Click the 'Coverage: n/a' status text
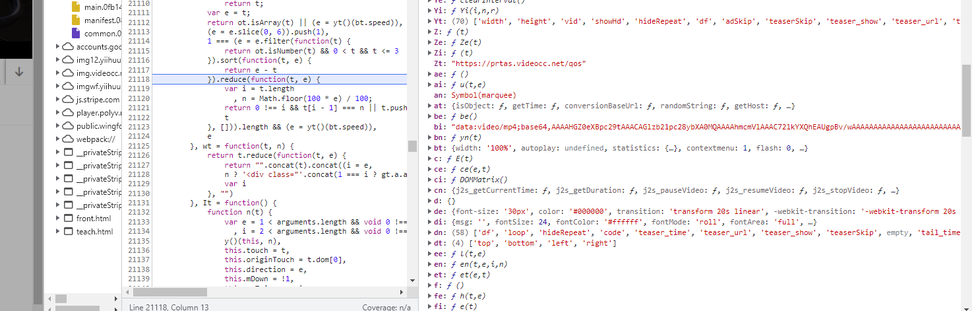 click(387, 307)
